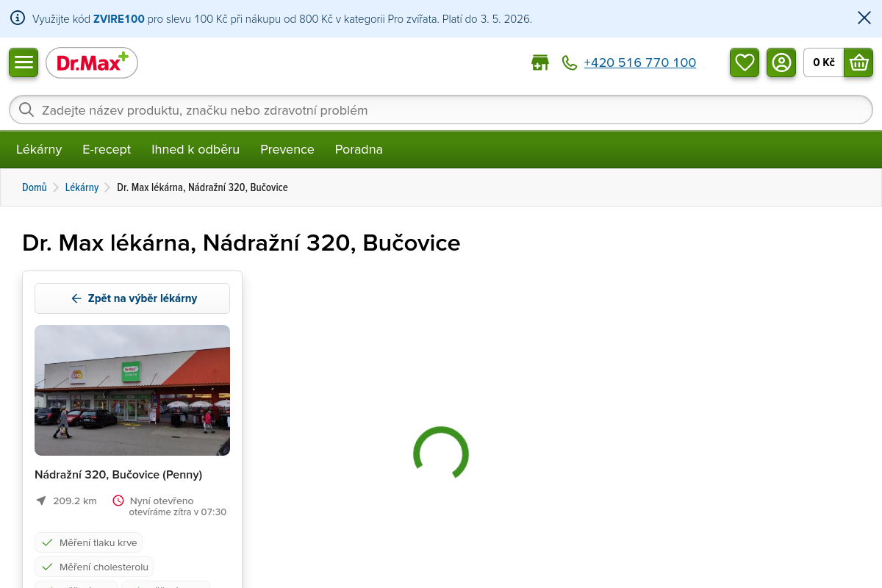The width and height of the screenshot is (882, 588).
Task: Open the favorites heart icon
Action: pos(745,62)
